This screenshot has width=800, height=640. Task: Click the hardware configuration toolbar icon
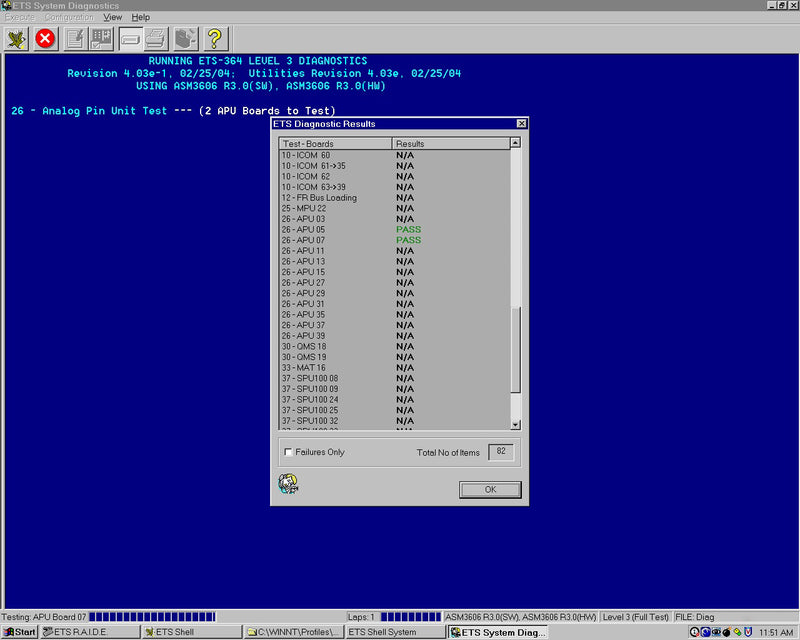pyautogui.click(x=185, y=39)
